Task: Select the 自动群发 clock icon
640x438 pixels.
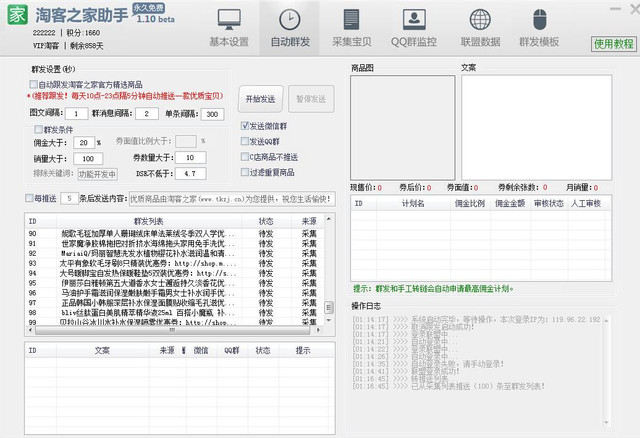Action: pyautogui.click(x=290, y=20)
